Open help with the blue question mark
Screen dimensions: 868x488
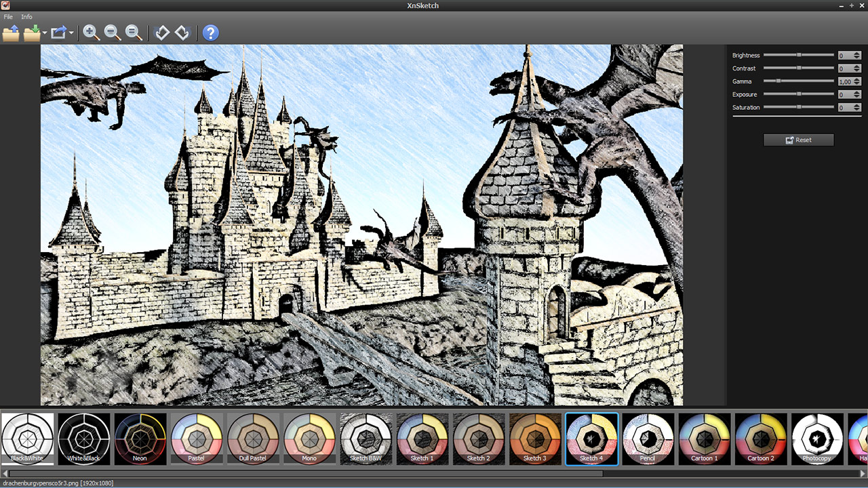click(211, 33)
